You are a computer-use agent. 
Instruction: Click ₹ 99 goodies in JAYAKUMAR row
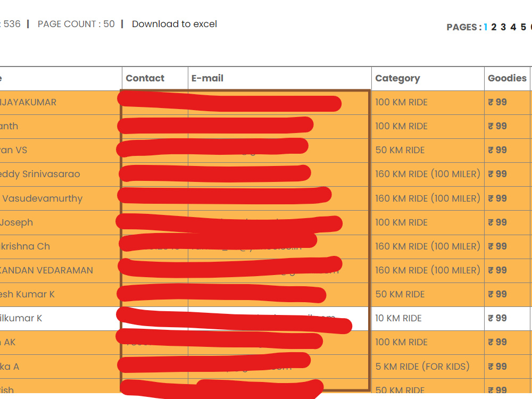tap(497, 102)
